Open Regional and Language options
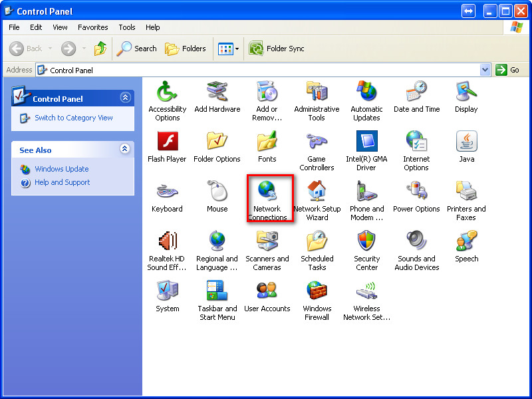 [x=217, y=251]
